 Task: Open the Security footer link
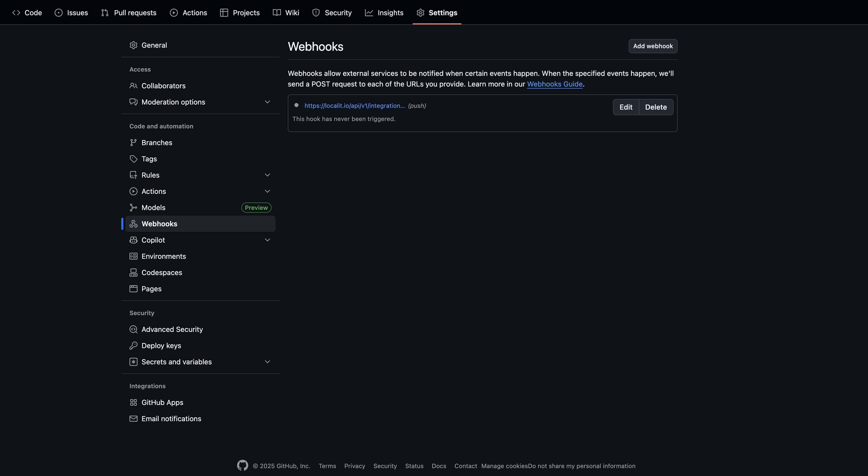click(x=385, y=466)
